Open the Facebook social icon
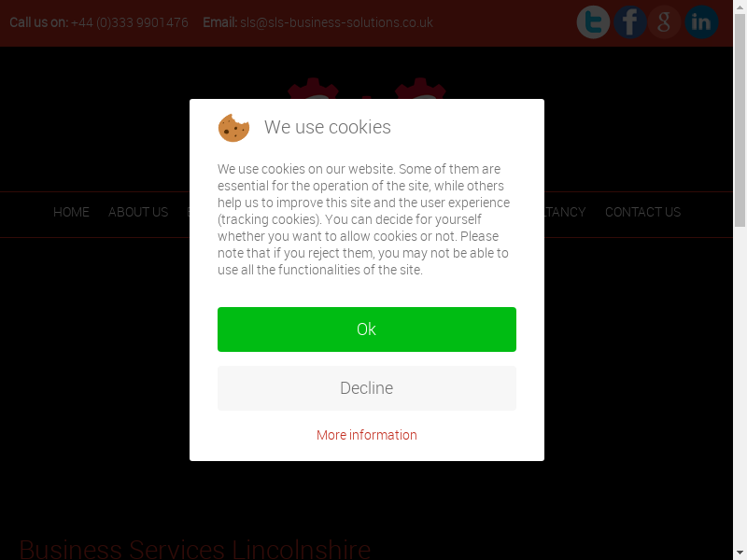The image size is (747, 560). (x=629, y=21)
